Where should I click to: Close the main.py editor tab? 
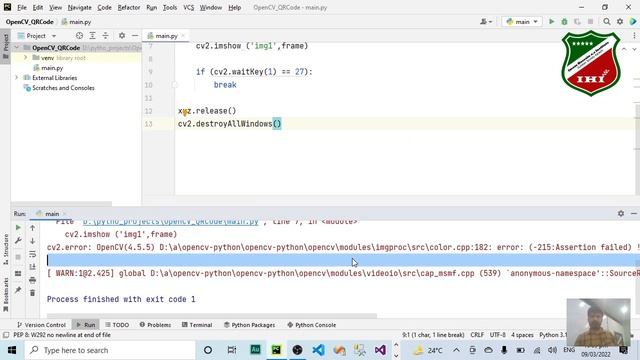[183, 36]
